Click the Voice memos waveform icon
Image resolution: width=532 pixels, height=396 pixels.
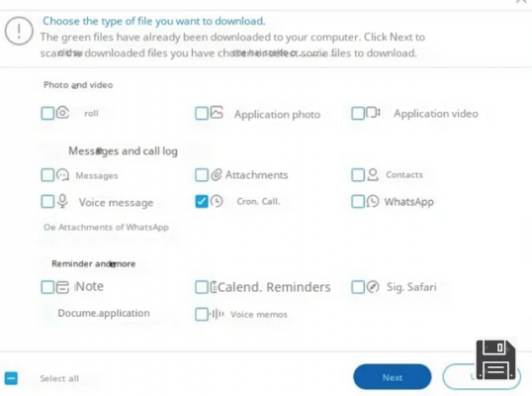pos(217,314)
